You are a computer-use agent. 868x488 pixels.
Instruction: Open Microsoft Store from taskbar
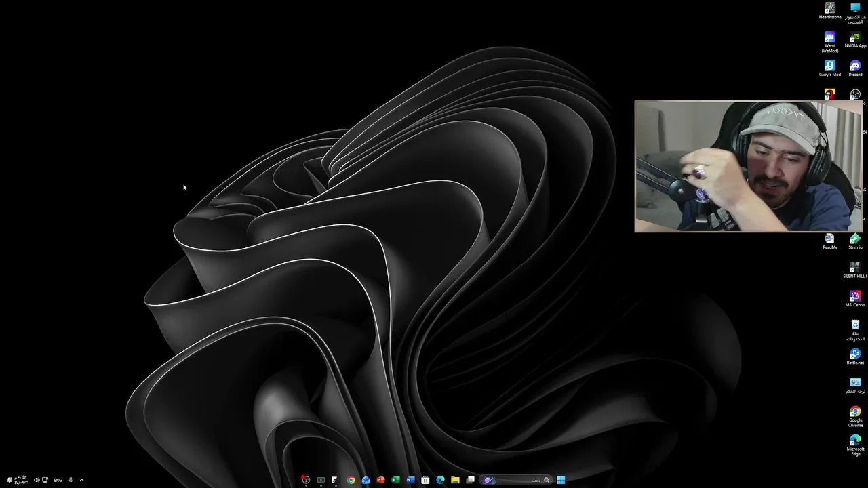[x=425, y=480]
